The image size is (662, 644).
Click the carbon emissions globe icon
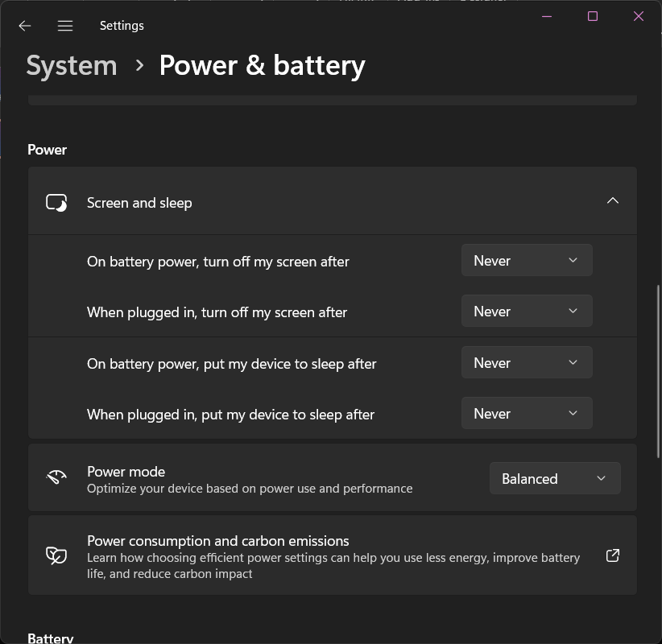coord(56,555)
